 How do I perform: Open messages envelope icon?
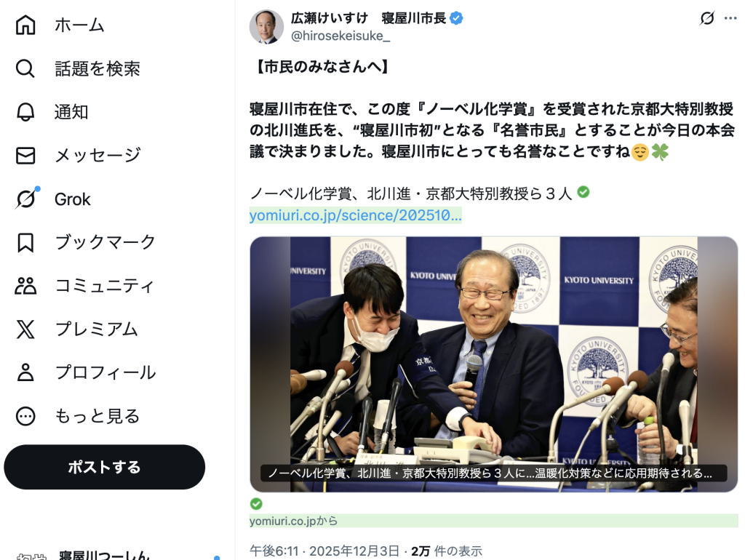[x=25, y=156]
